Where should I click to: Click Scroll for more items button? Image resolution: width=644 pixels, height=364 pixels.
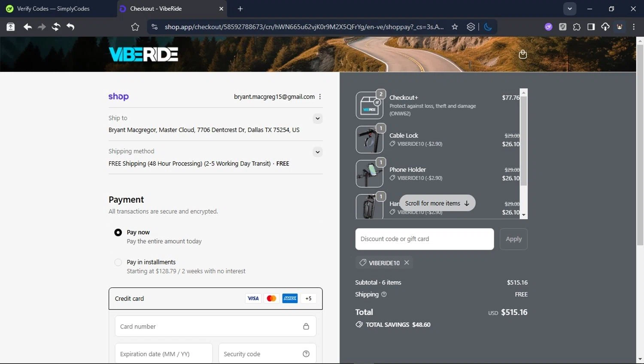point(437,203)
